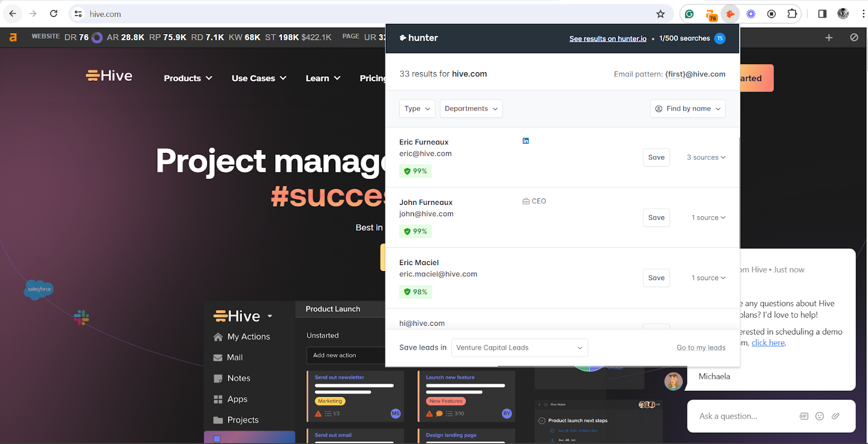Screen dimensions: 868x444
Task: Open site information icon in address bar
Action: tap(78, 14)
